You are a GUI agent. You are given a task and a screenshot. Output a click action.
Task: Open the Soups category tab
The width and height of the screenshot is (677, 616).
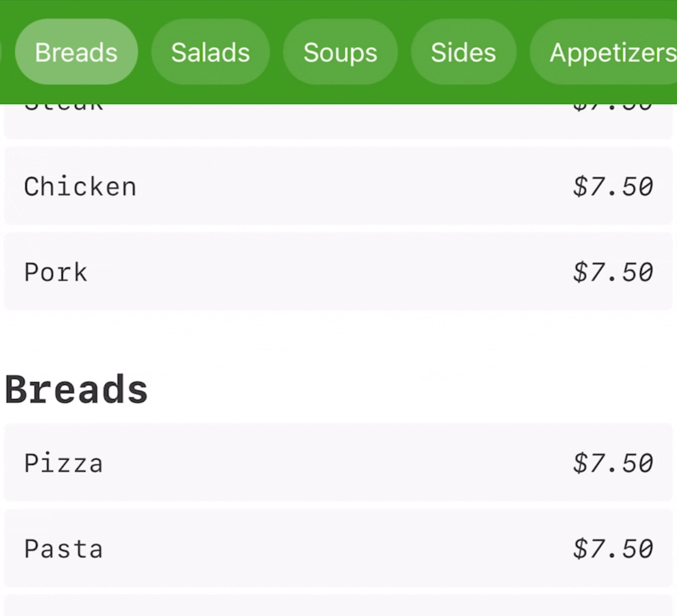point(340,52)
